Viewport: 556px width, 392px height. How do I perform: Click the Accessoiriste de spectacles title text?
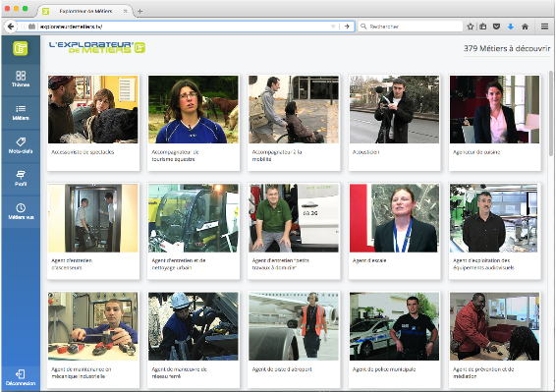[83, 152]
